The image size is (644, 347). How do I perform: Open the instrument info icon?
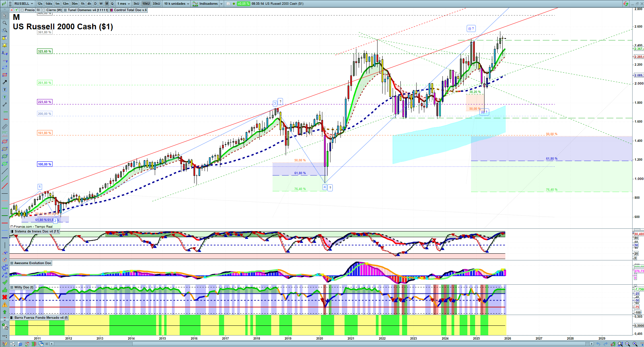tap(228, 4)
